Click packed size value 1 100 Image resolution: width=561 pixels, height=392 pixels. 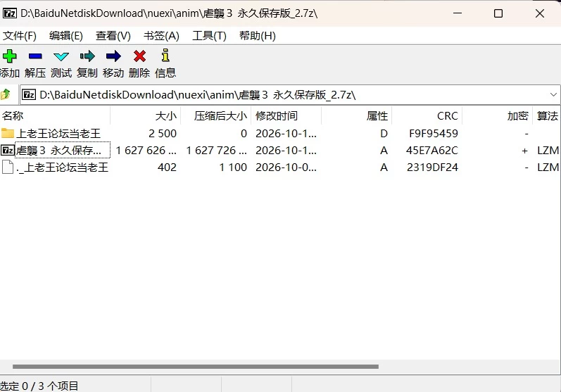[x=233, y=167]
